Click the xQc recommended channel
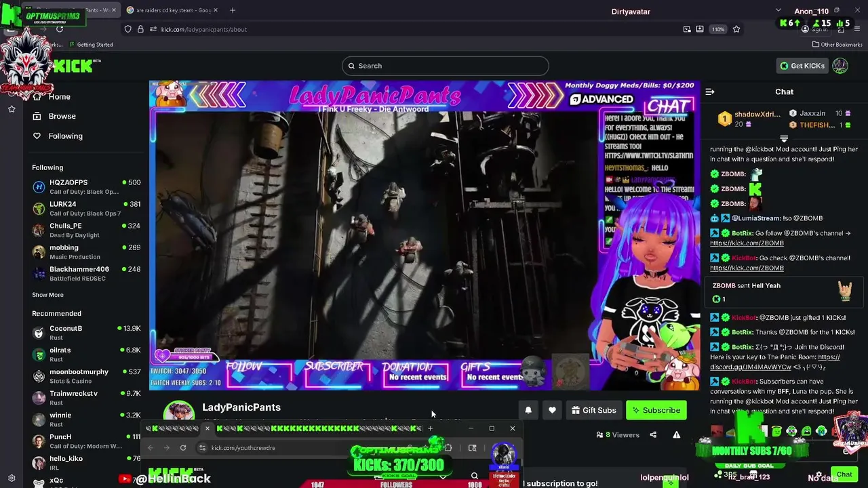The width and height of the screenshot is (868, 488). pos(86,481)
